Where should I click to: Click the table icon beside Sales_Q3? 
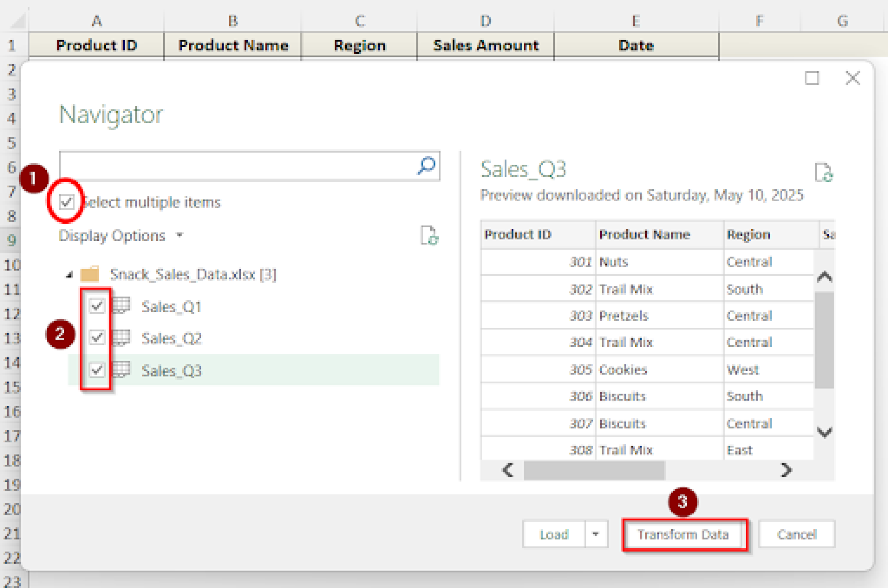click(123, 370)
